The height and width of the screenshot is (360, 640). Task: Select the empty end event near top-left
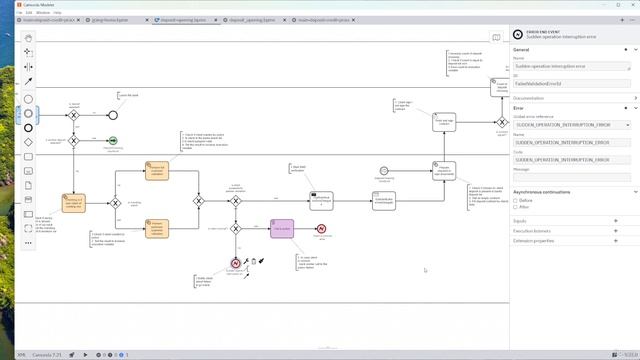(113, 116)
